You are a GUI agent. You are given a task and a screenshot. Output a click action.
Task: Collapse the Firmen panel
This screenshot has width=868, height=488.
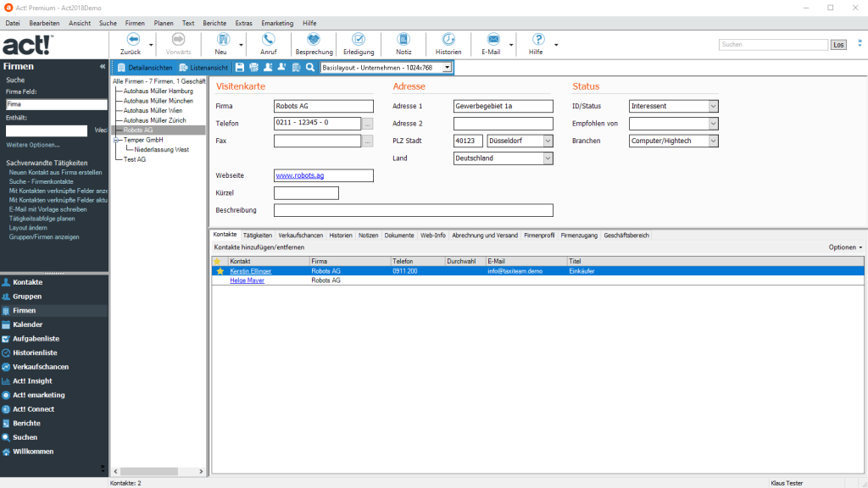(x=103, y=66)
